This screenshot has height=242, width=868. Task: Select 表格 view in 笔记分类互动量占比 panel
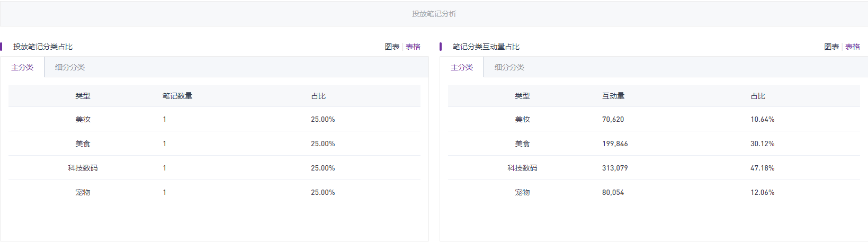(x=853, y=47)
